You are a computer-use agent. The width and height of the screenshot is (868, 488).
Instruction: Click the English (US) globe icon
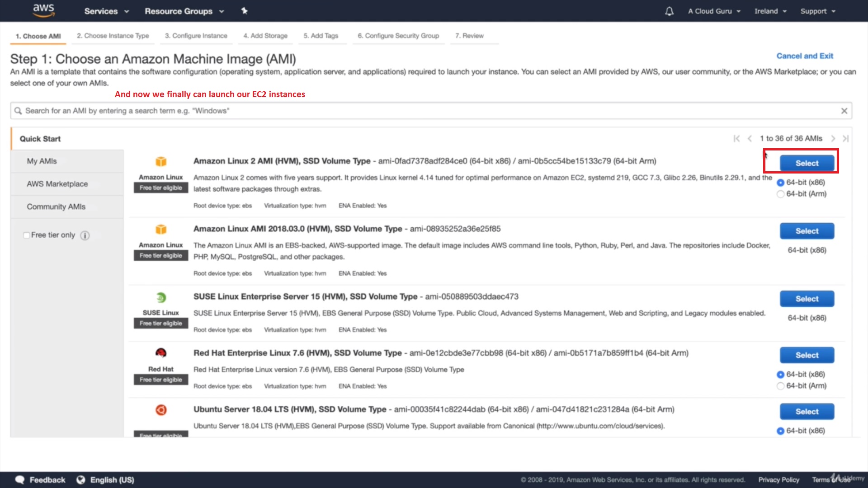80,480
